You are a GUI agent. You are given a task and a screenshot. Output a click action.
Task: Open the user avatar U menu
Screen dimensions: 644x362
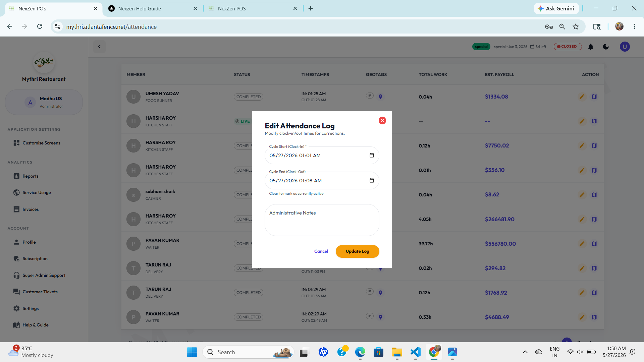[x=625, y=47]
